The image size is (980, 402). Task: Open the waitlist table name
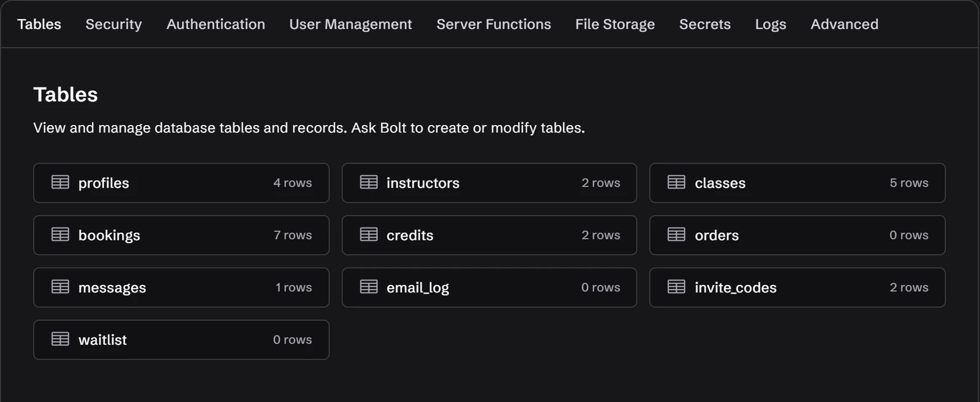click(x=102, y=339)
